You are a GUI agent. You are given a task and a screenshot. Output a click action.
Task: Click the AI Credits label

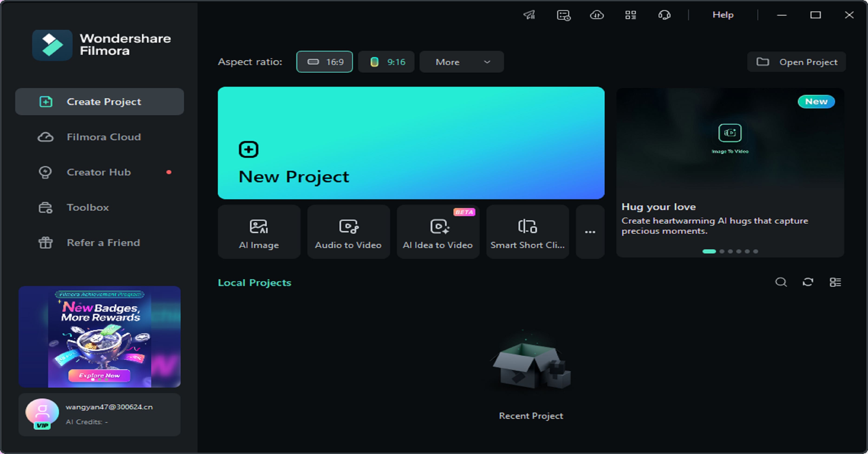(x=87, y=422)
